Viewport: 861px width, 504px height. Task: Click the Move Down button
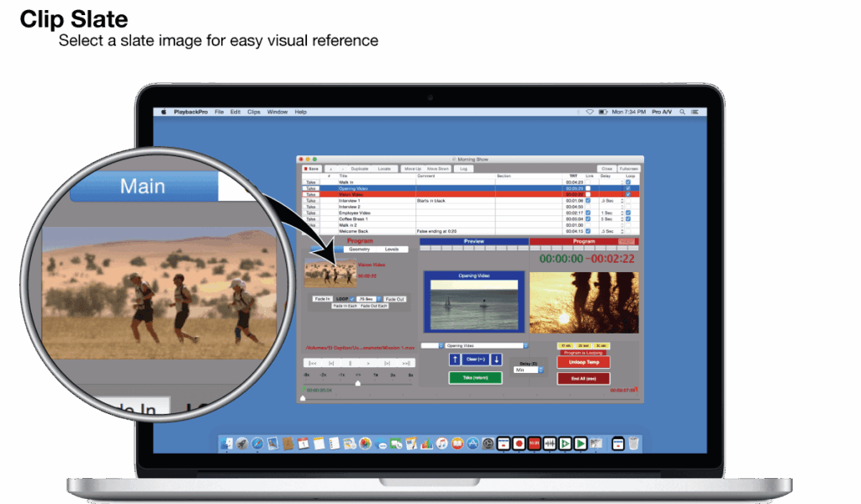point(437,169)
